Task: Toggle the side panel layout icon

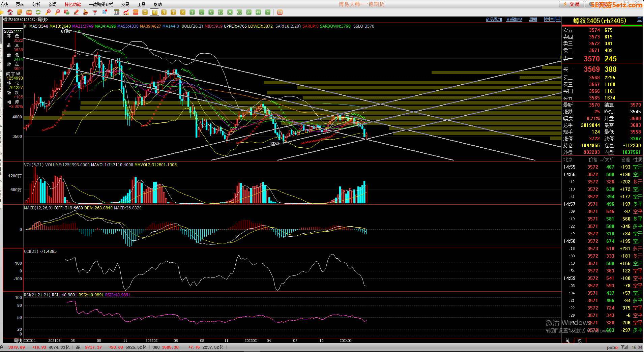Action: [558, 19]
